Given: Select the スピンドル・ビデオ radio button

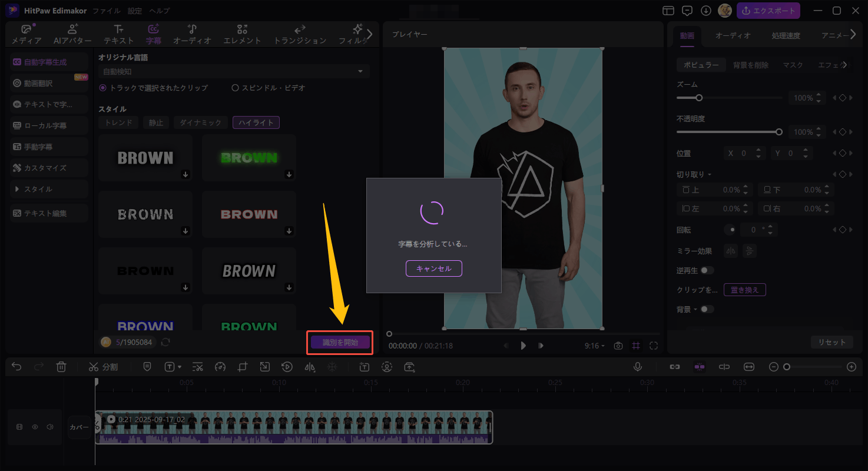Looking at the screenshot, I should tap(235, 88).
